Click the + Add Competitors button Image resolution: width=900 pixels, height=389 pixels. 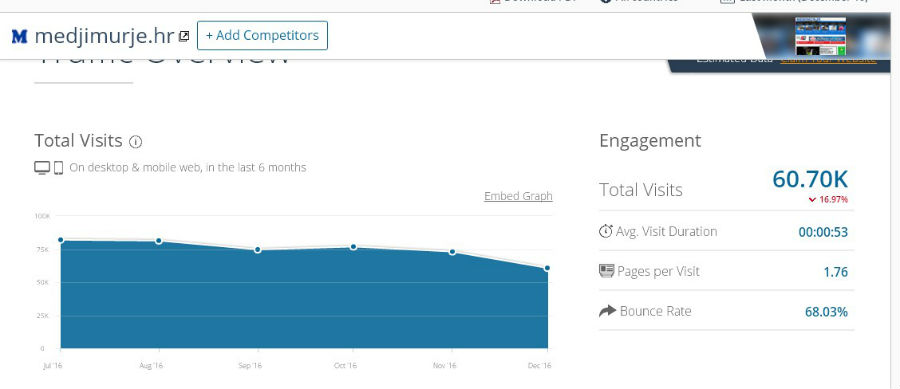coord(262,36)
